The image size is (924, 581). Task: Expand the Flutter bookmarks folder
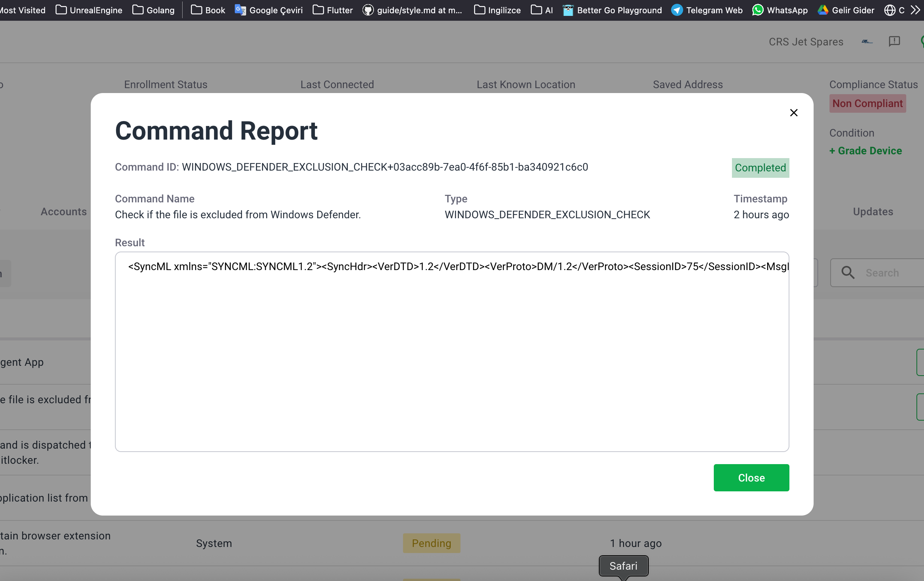pos(333,10)
